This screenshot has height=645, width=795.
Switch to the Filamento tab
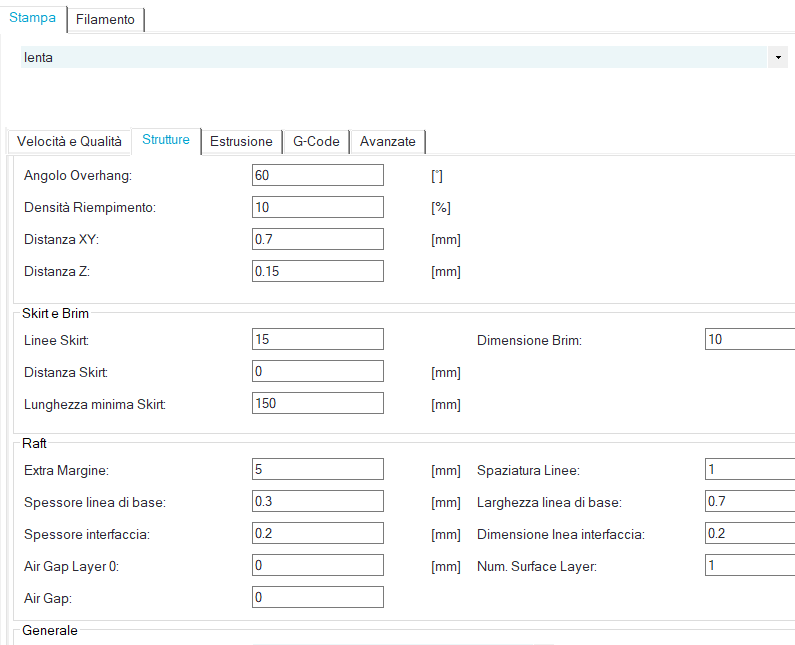(x=105, y=19)
